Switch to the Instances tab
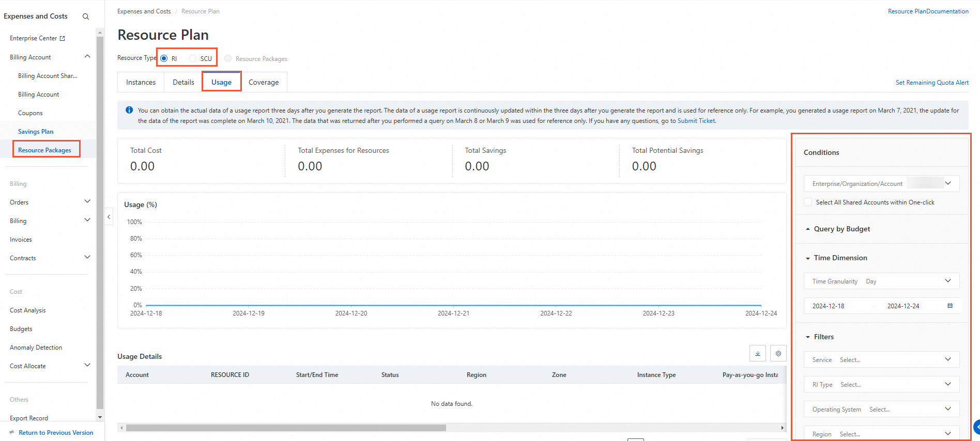This screenshot has height=441, width=980. [x=141, y=82]
